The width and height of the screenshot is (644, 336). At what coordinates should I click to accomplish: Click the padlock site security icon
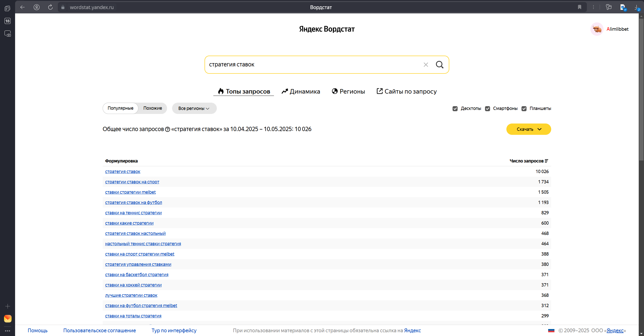pos(63,7)
